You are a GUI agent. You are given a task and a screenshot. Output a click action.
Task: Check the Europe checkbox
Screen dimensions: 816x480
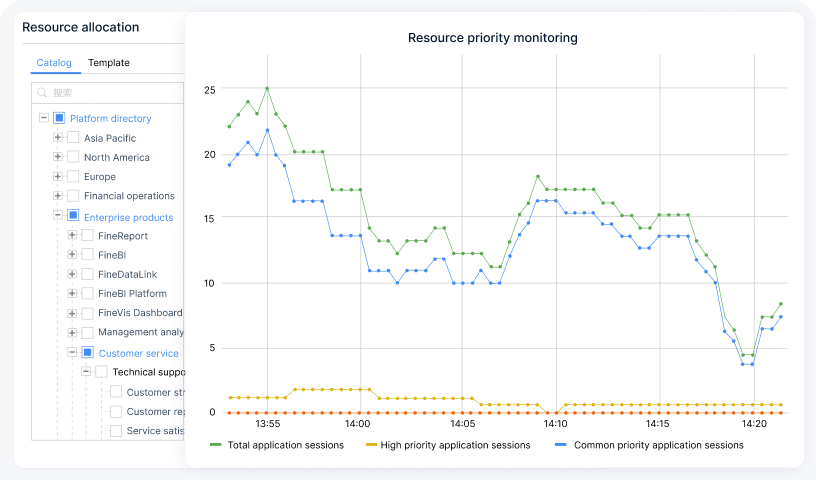coord(73,177)
